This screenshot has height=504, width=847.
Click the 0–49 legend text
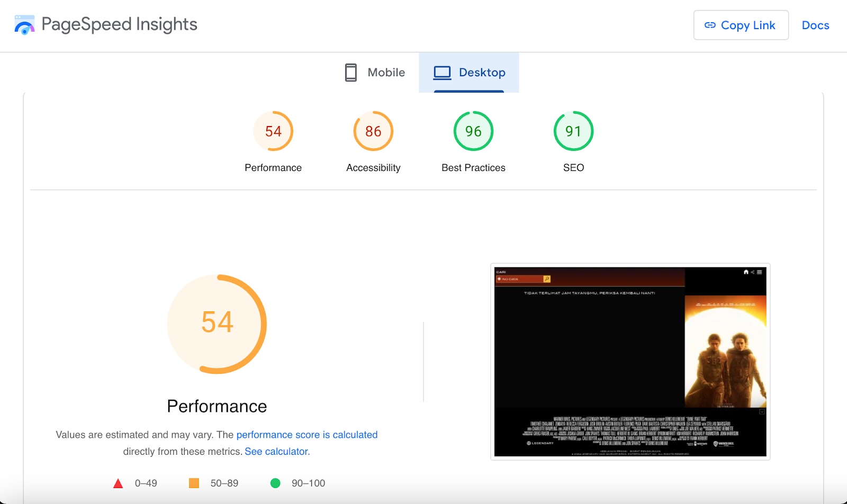tap(146, 483)
